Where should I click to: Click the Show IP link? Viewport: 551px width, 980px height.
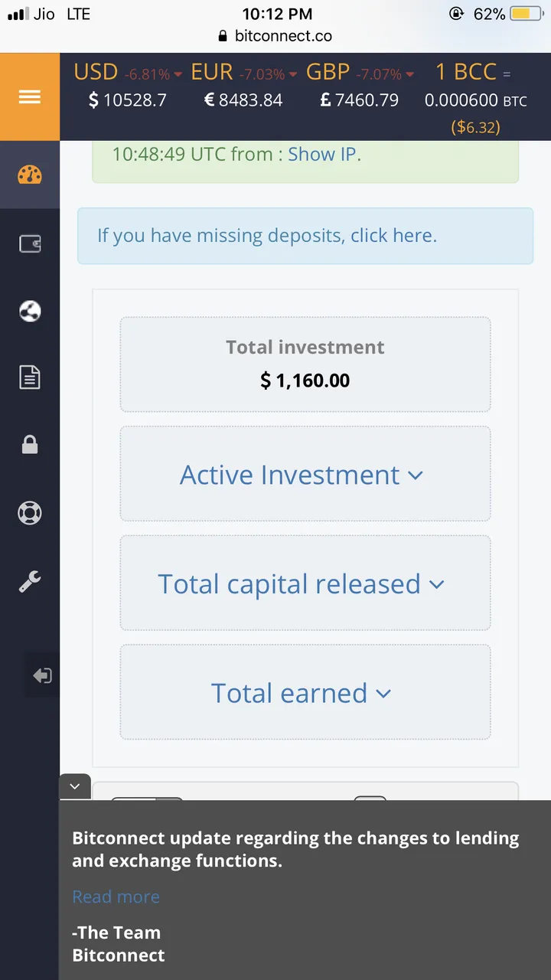322,154
